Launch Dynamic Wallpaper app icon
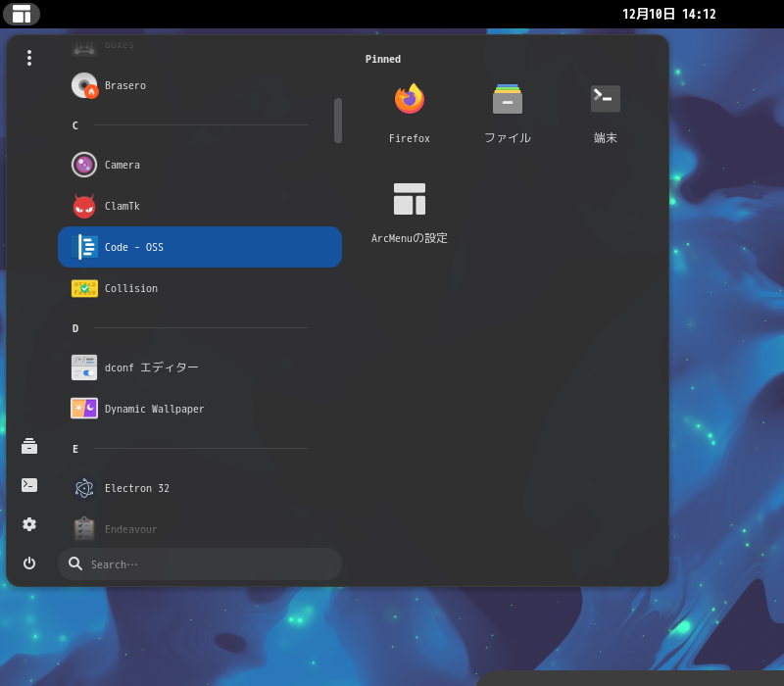The height and width of the screenshot is (686, 784). (x=84, y=409)
